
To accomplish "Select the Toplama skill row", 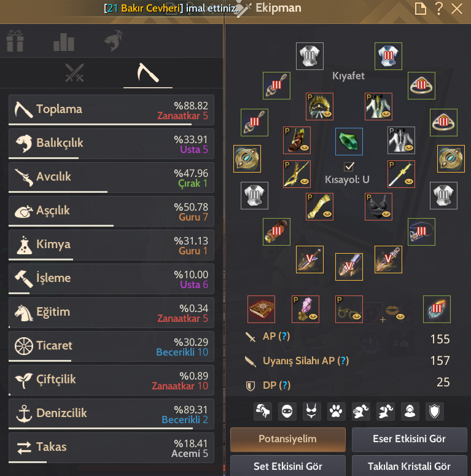I will click(x=111, y=110).
